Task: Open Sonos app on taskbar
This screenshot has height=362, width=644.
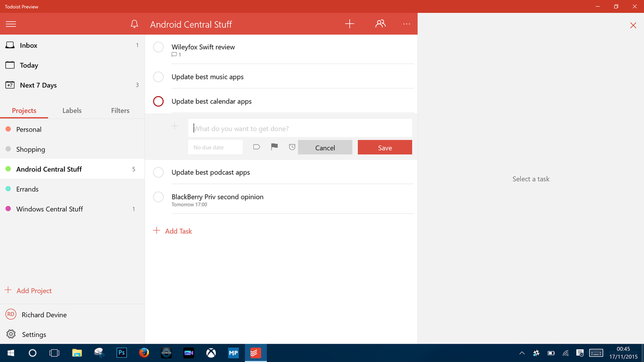Action: tap(166, 353)
